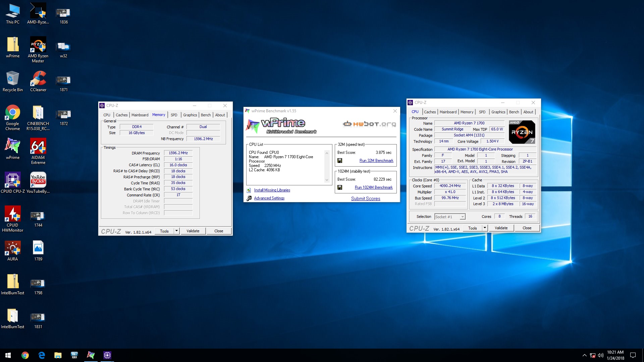The height and width of the screenshot is (362, 644).
Task: Open the Recycle Bin
Action: pyautogui.click(x=13, y=81)
